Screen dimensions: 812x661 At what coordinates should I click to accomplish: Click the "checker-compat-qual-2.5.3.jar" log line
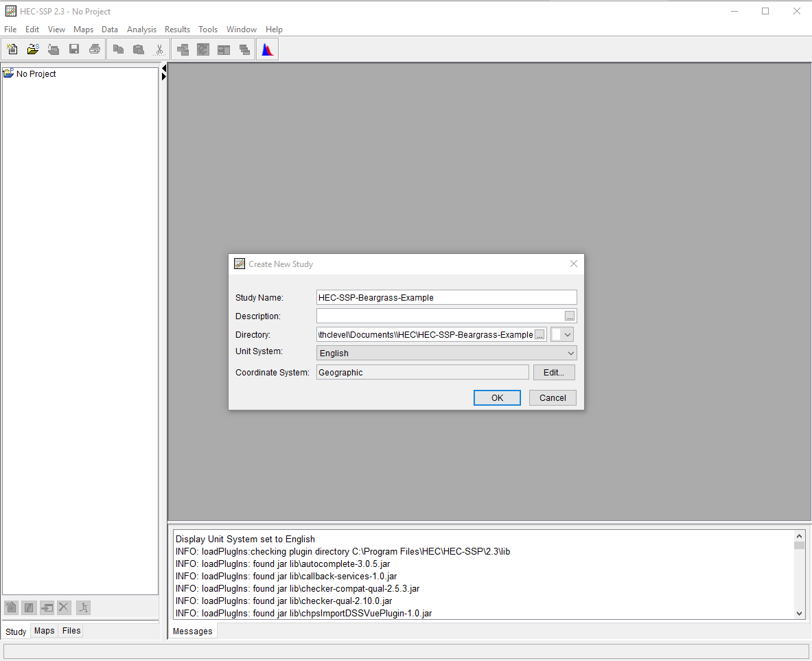point(297,589)
